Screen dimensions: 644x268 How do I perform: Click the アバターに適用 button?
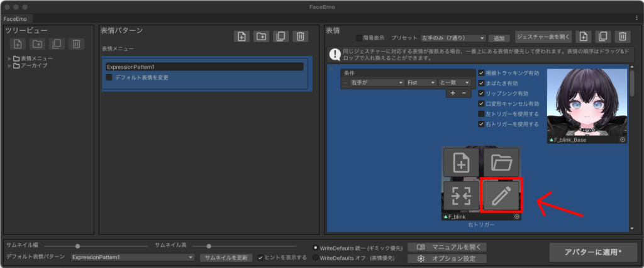tap(593, 252)
